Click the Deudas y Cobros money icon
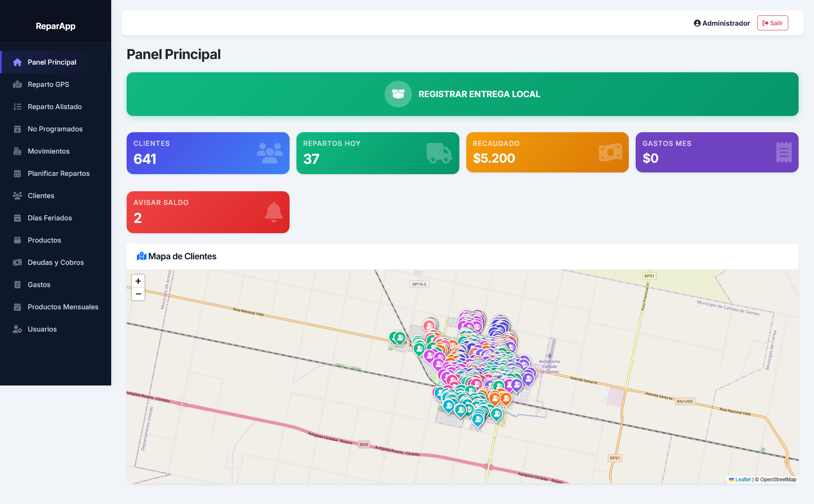Viewport: 814px width, 504px height. click(x=18, y=262)
